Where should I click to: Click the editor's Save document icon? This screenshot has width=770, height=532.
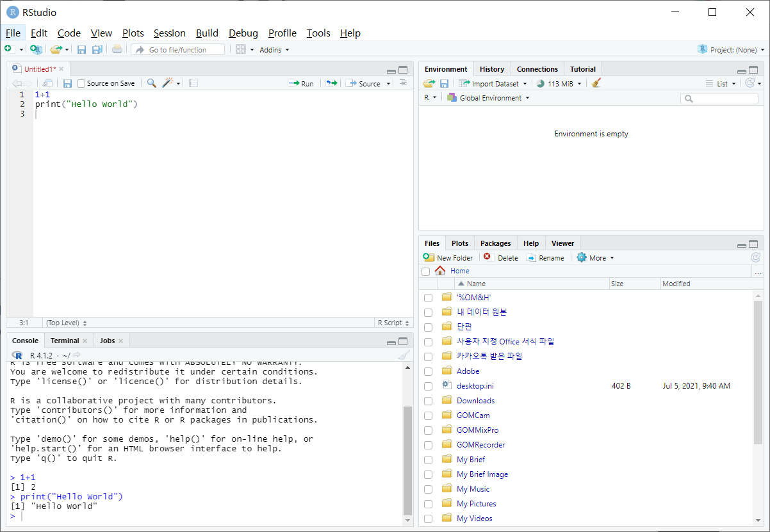pyautogui.click(x=67, y=83)
